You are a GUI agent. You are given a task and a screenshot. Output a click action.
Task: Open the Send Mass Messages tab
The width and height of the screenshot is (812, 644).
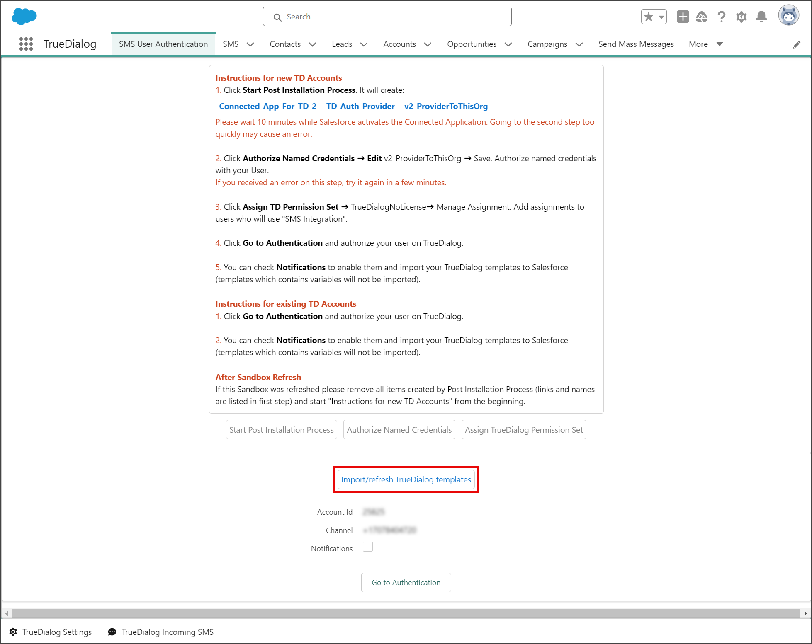click(636, 44)
